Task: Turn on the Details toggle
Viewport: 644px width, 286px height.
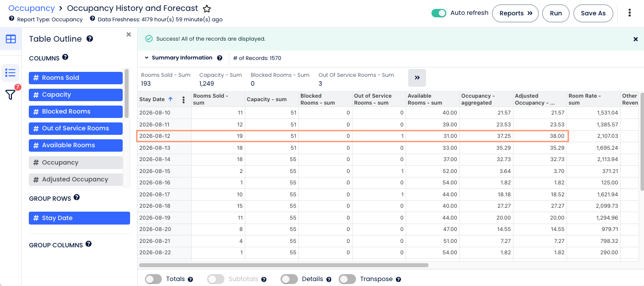Action: (289, 279)
